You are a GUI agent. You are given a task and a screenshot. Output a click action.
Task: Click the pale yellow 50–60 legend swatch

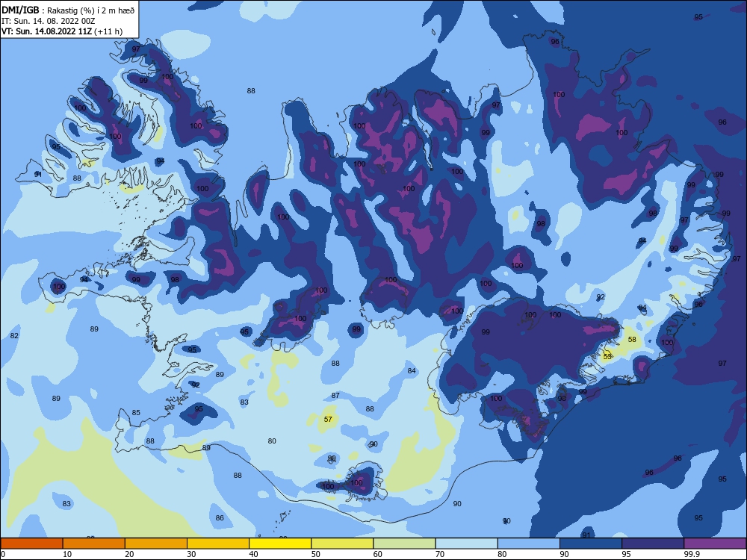[x=342, y=544]
